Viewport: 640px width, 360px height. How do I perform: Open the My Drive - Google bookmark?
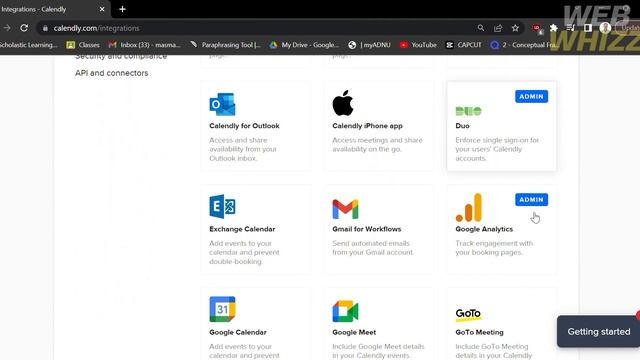coord(304,45)
